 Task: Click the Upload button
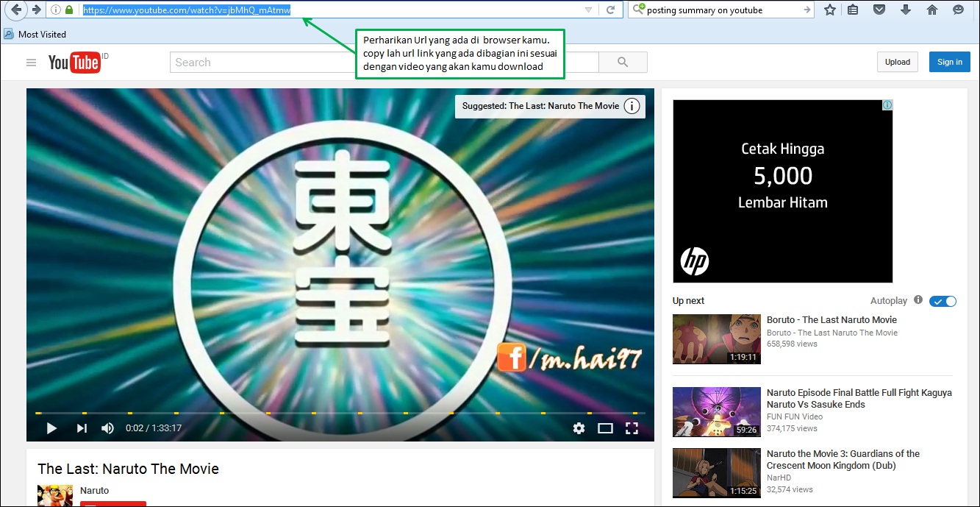coord(897,62)
